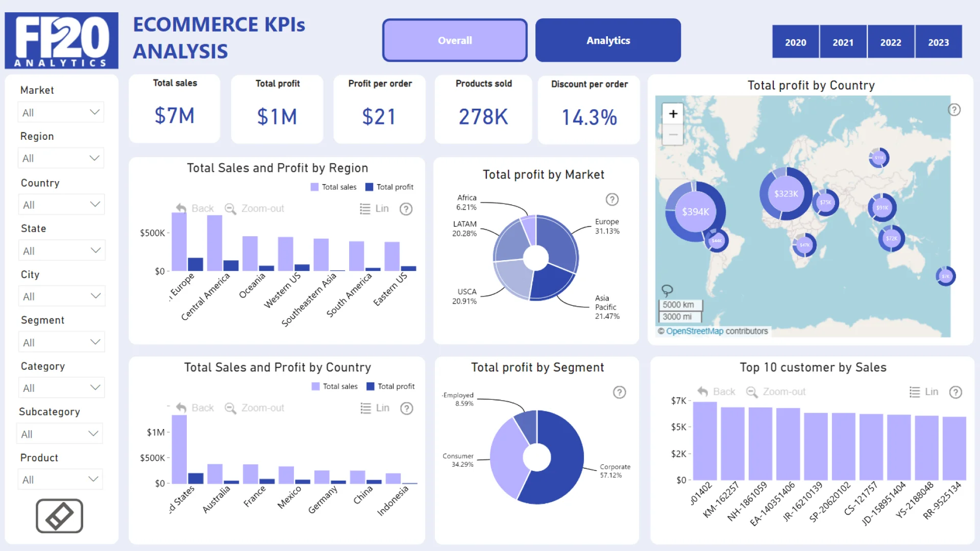The image size is (980, 551).
Task: Select the Asia Pacific slice in Market donut
Action: 550,282
